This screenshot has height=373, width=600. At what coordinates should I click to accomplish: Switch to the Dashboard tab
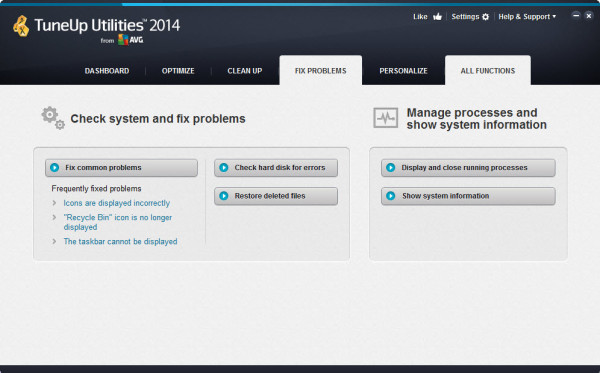pyautogui.click(x=107, y=71)
